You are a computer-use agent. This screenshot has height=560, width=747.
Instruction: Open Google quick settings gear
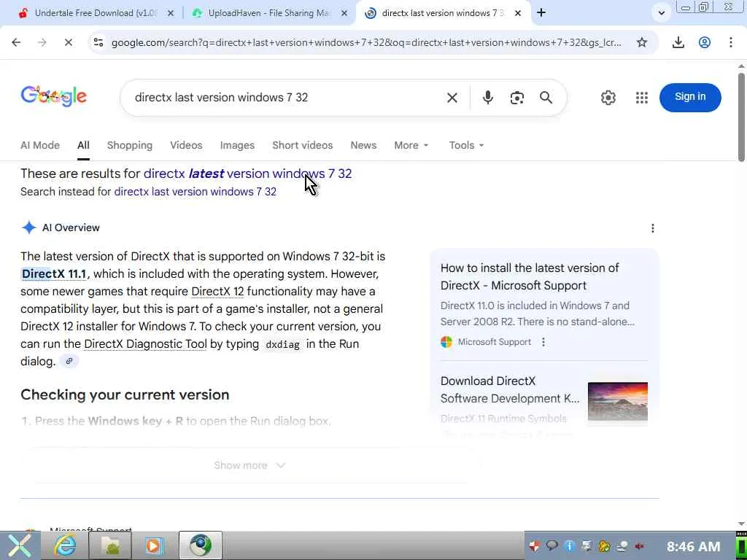click(608, 98)
